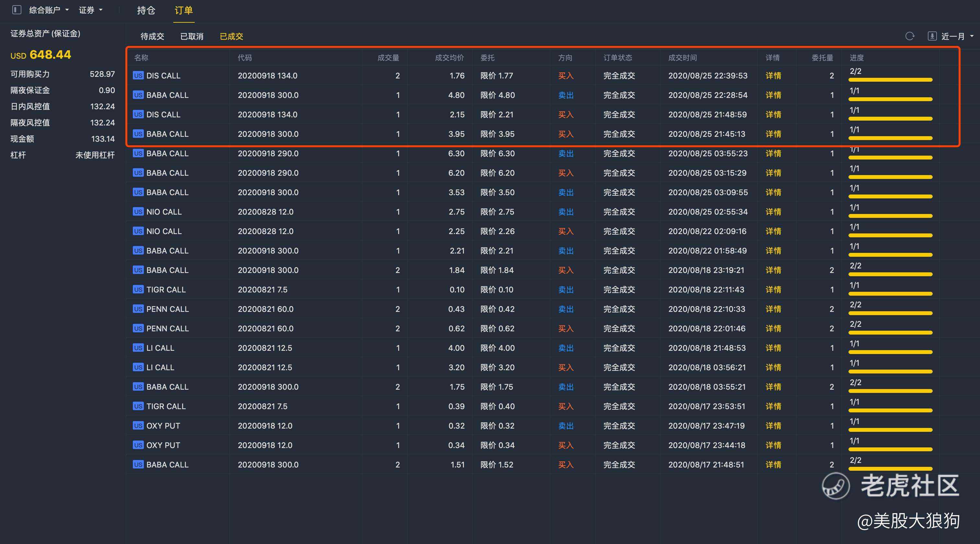This screenshot has height=544, width=980.
Task: Click US badge on DIS CALL 22:39:53 row
Action: [138, 76]
